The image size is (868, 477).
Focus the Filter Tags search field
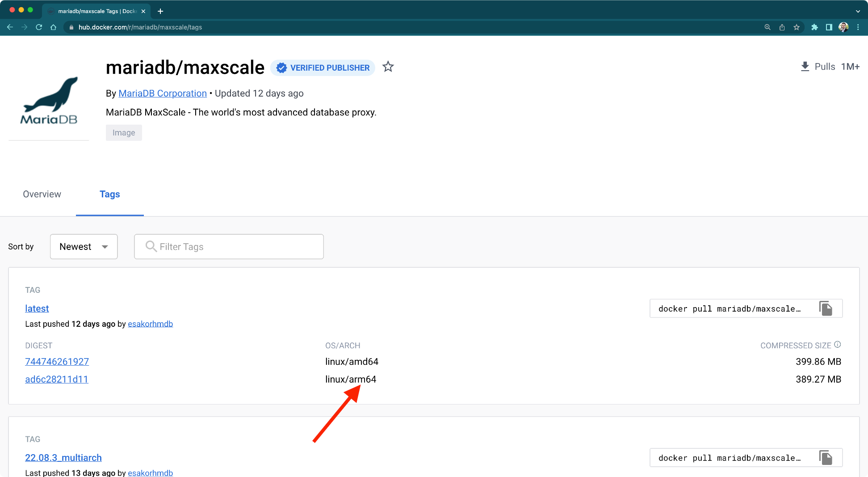(229, 247)
